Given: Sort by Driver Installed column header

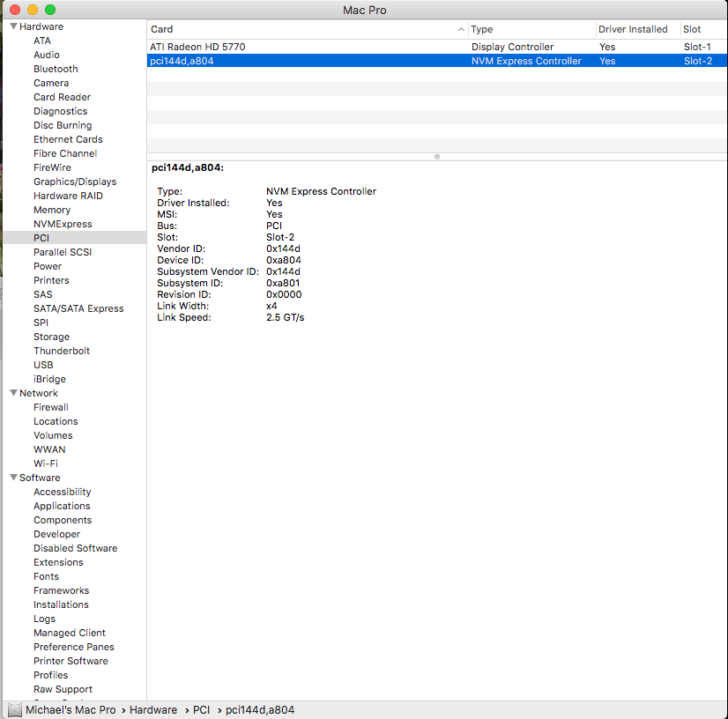Looking at the screenshot, I should [637, 29].
